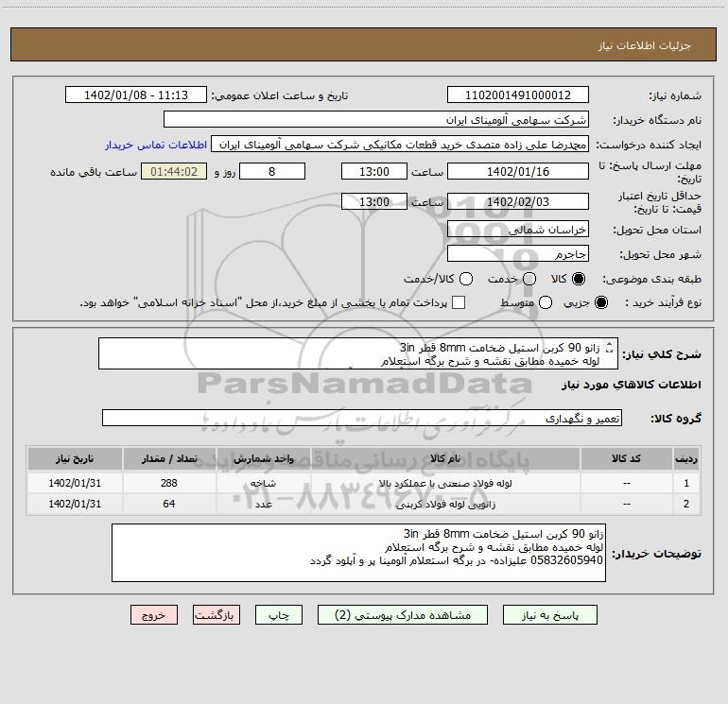The width and height of the screenshot is (728, 704).
Task: Click the response deadline date 1402/01/16
Action: [518, 172]
